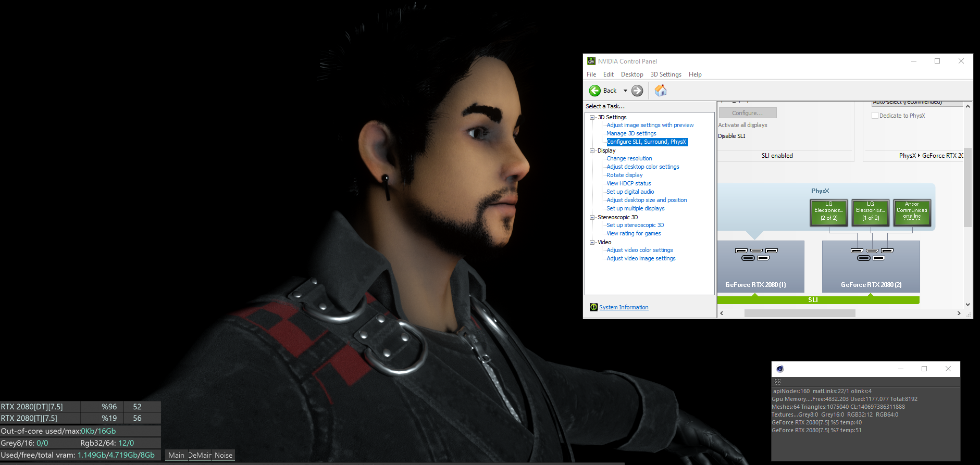
Task: Open the Desktop menu
Action: [x=632, y=74]
